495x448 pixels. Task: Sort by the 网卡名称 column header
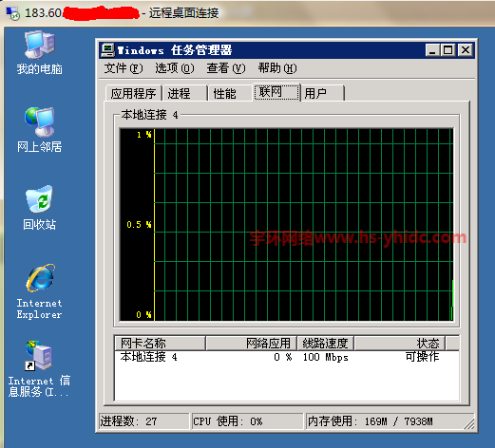point(160,343)
